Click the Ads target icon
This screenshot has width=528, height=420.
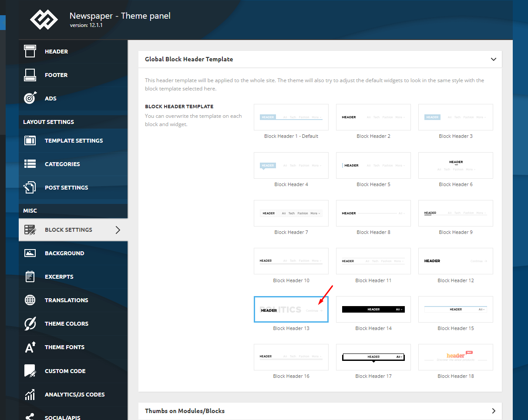[30, 98]
